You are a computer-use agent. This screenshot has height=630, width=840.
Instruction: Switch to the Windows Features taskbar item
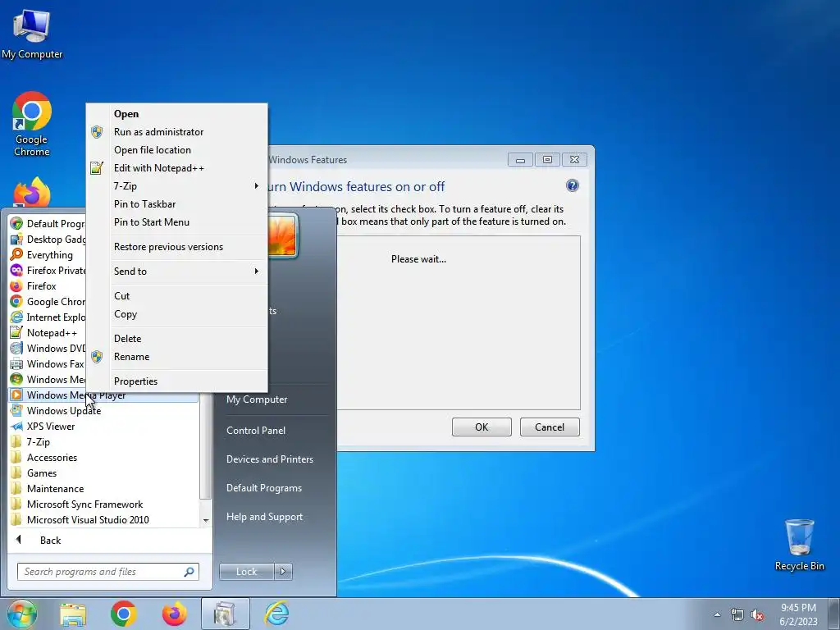(225, 614)
